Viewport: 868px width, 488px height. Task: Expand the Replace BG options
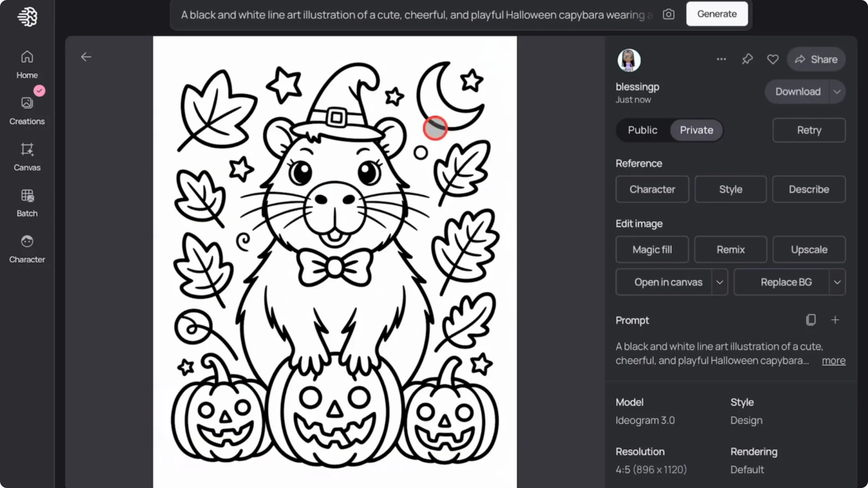coord(838,282)
